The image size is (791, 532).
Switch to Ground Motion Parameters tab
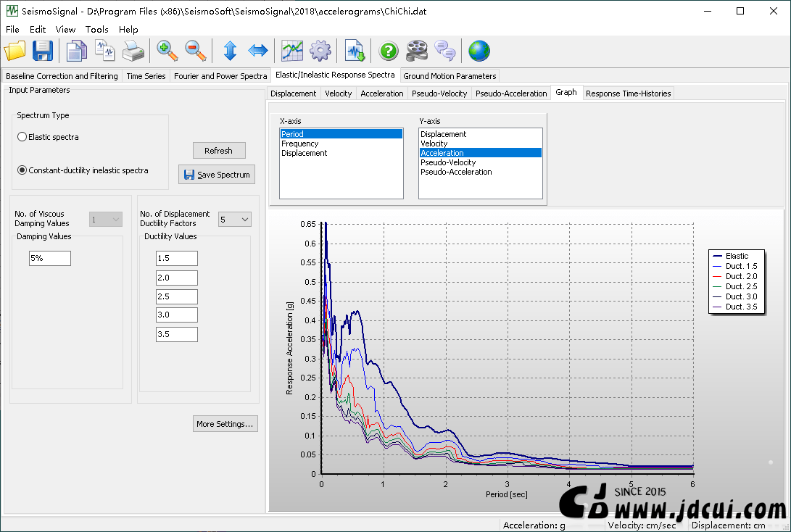click(450, 76)
